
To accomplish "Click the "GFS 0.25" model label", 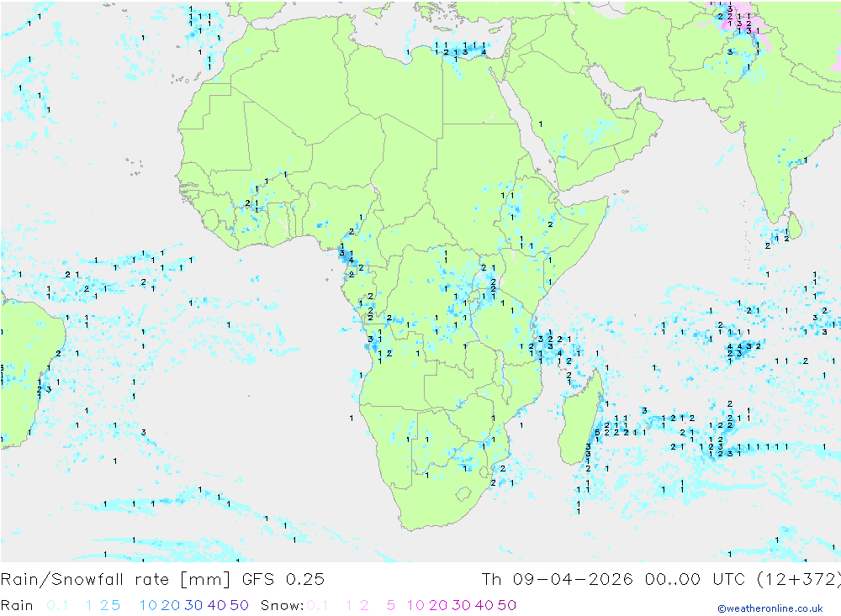I will click(283, 580).
